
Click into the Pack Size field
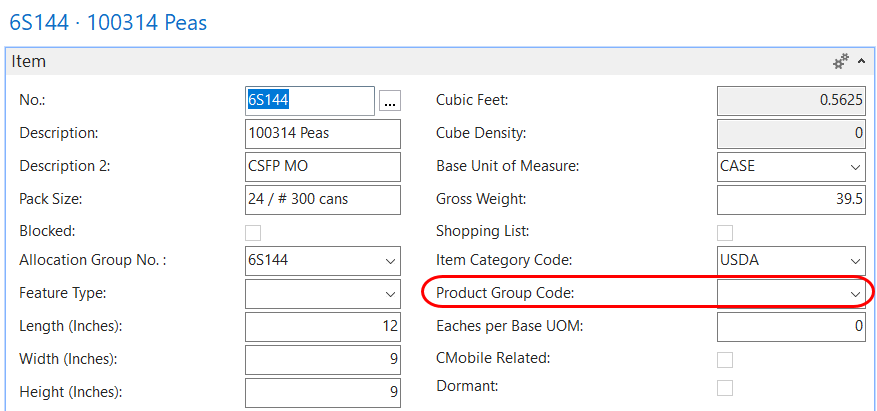click(322, 199)
